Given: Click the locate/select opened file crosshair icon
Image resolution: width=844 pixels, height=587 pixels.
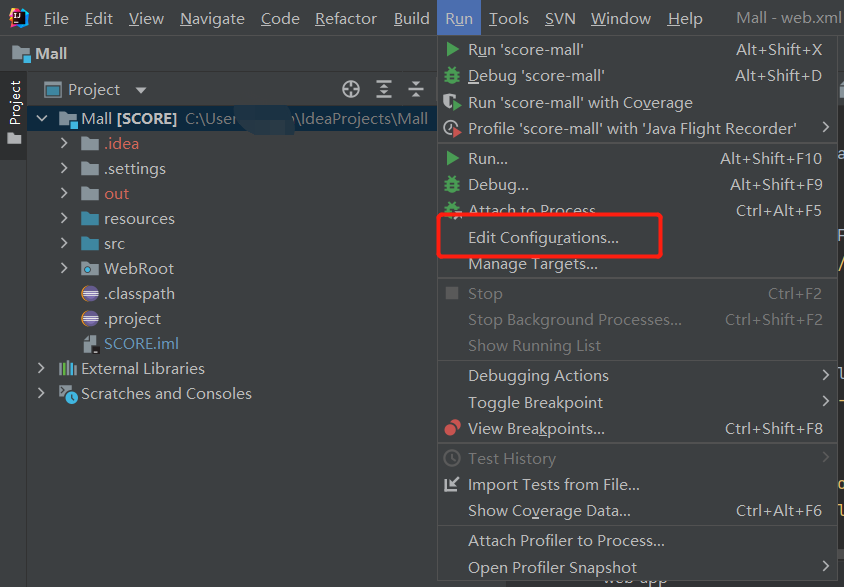Looking at the screenshot, I should click(x=351, y=90).
